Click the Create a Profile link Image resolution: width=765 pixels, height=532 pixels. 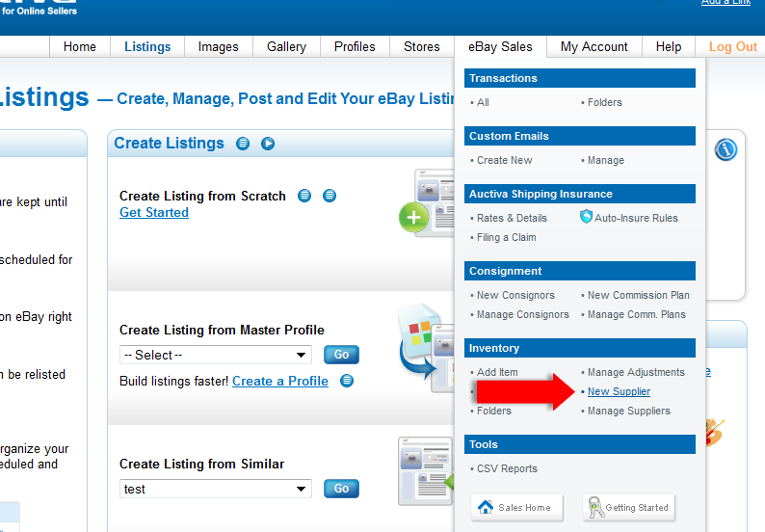click(280, 382)
